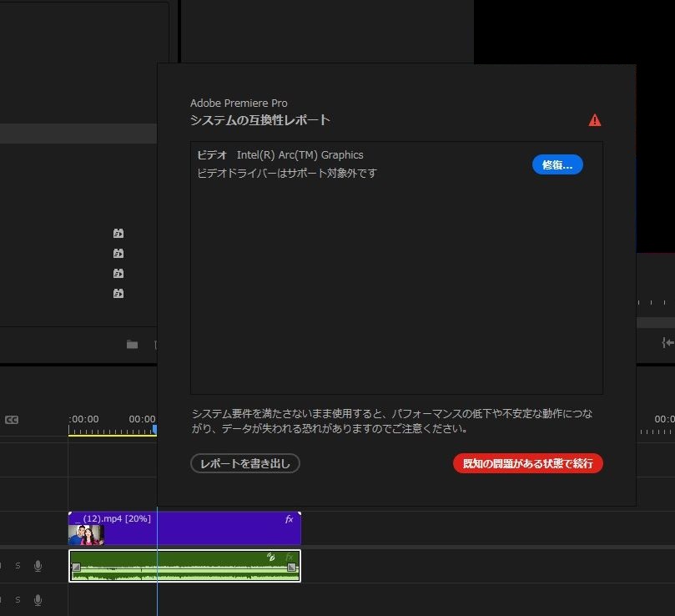Click the third sequence icon in project list
This screenshot has height=616, width=675.
coord(118,274)
